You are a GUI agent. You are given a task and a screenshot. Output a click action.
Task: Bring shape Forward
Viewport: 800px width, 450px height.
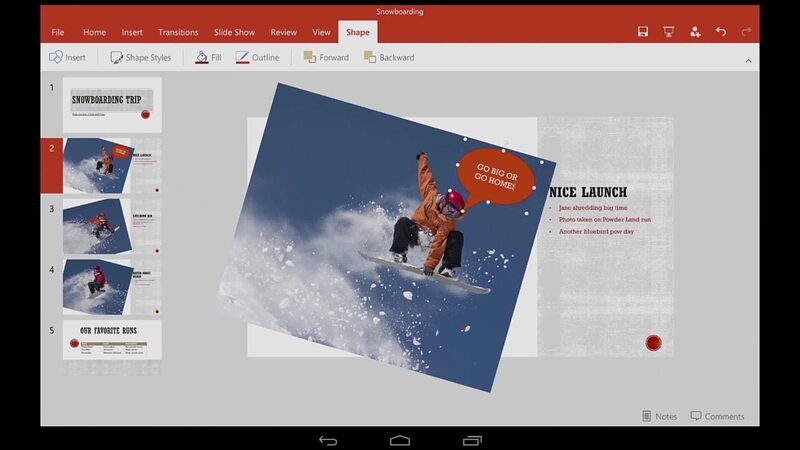tap(326, 58)
